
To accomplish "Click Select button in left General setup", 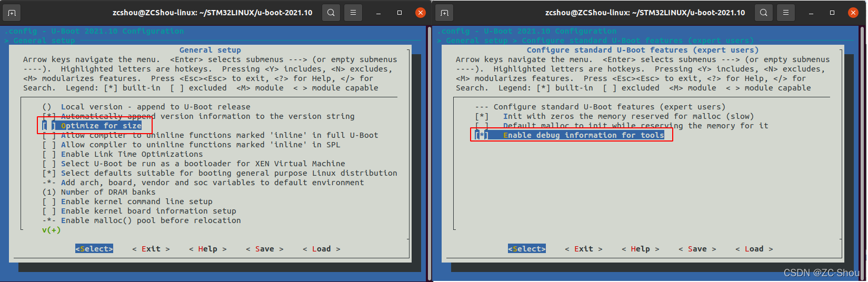I will coord(94,249).
